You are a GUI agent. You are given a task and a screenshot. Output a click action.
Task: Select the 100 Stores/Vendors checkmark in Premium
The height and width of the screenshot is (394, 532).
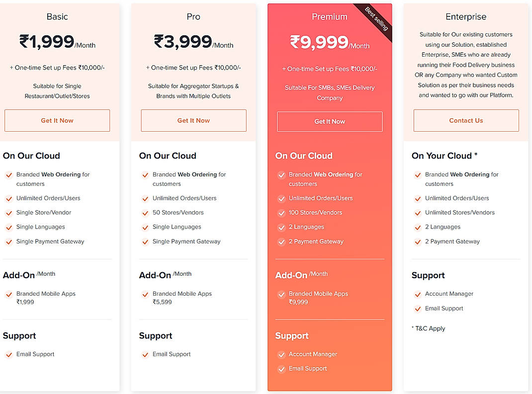point(281,212)
